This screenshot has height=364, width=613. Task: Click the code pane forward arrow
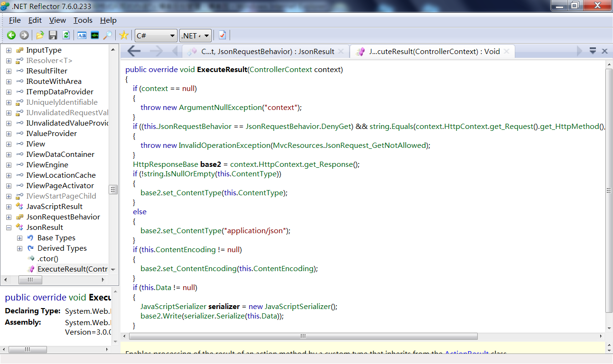(x=156, y=51)
